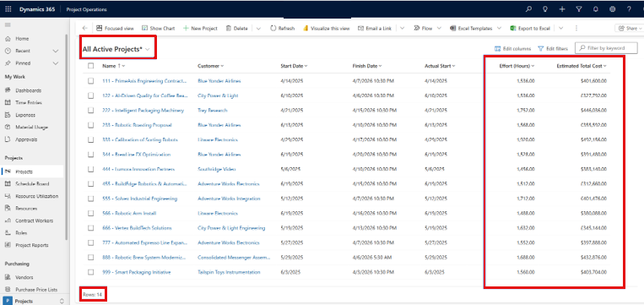Click Show Chart in the command bar
Screen dimensions: 644x305
tap(158, 29)
